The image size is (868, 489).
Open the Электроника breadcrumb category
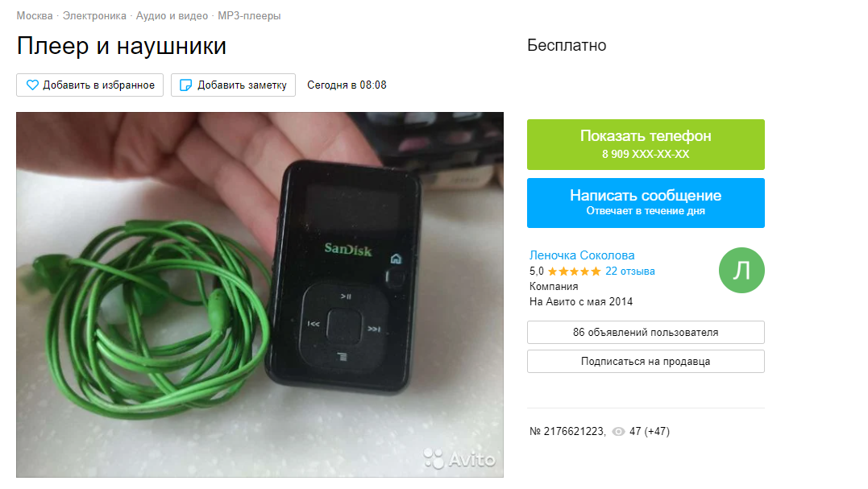click(x=94, y=16)
